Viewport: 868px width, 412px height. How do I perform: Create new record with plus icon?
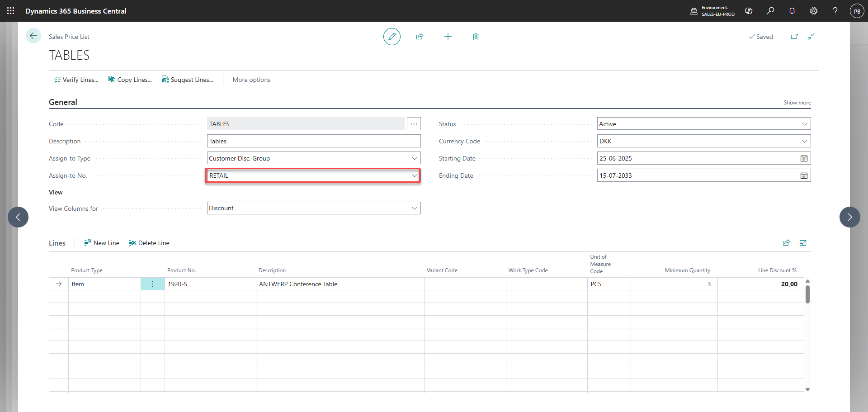(448, 37)
